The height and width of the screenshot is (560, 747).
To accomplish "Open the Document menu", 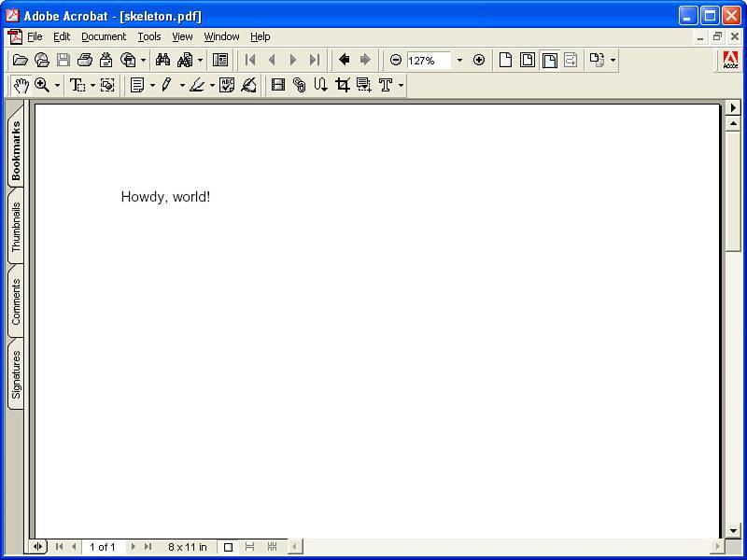I will (104, 36).
